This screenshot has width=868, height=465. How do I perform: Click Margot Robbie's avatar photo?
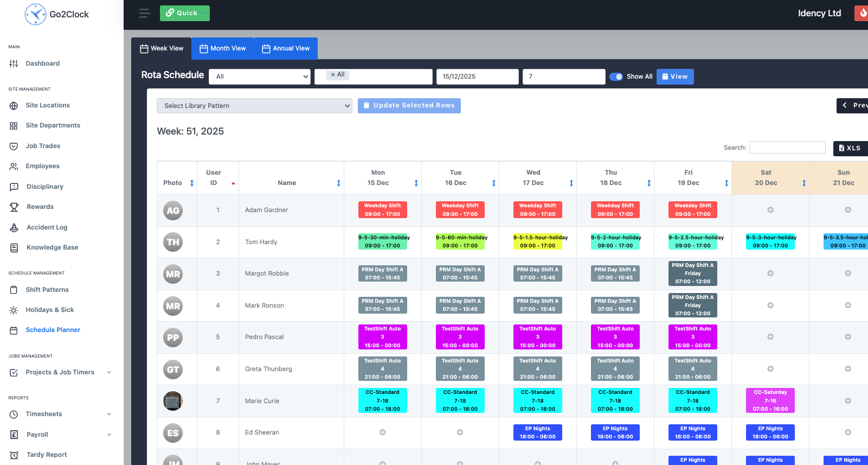(173, 274)
